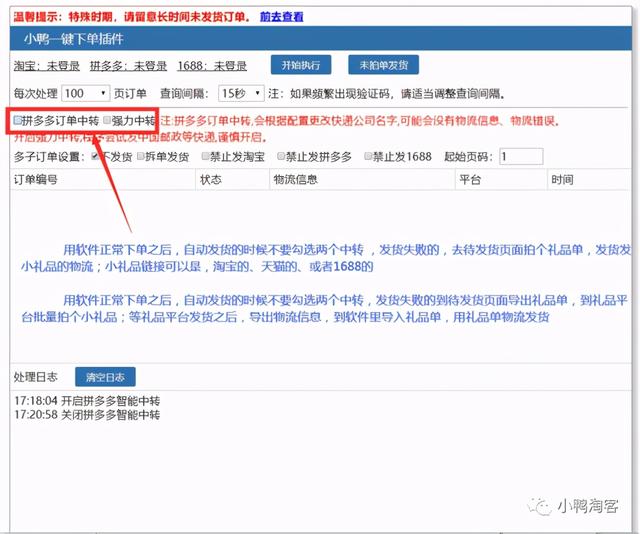Open the 每次处理 page count dropdown

coord(86,93)
